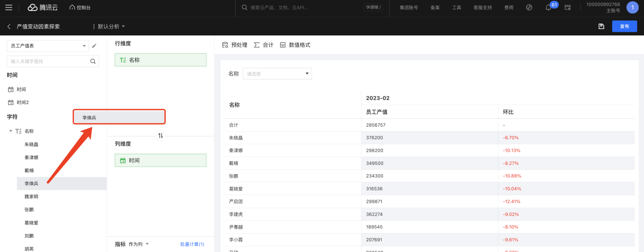Click the -12.41% cell for 严启团
This screenshot has height=252, width=644.
511,202
